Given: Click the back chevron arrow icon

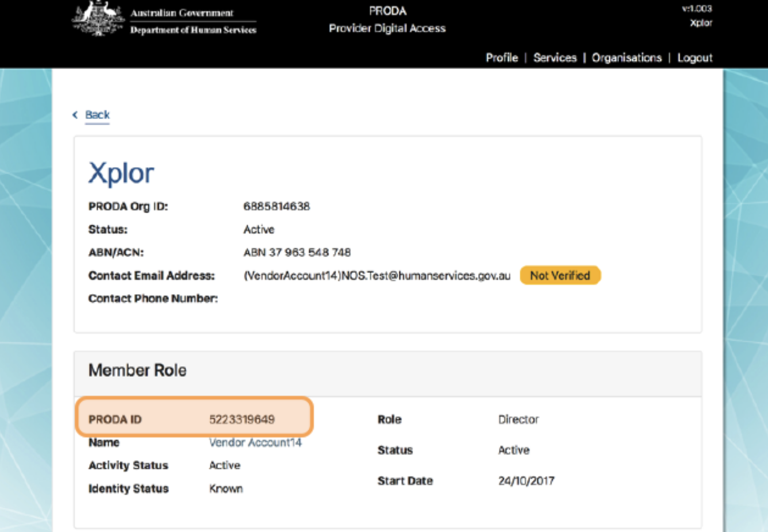Looking at the screenshot, I should click(75, 115).
